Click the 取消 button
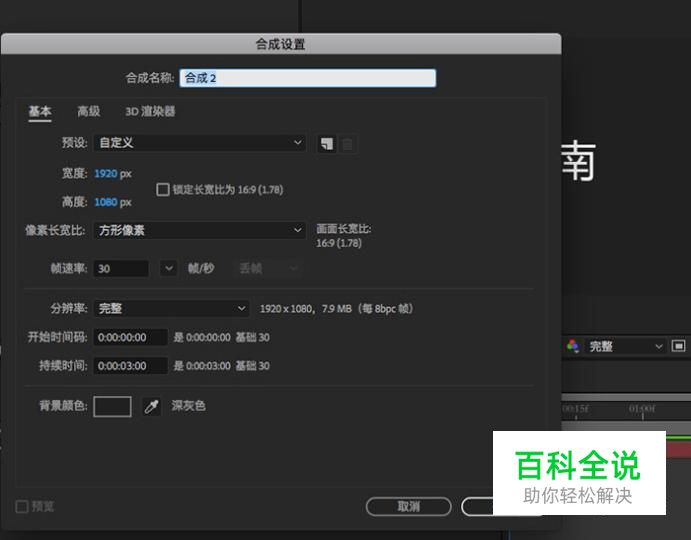 point(409,506)
